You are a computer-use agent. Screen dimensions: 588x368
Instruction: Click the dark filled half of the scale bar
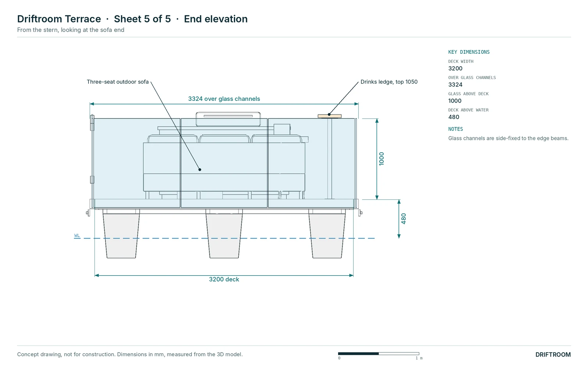[358, 354]
